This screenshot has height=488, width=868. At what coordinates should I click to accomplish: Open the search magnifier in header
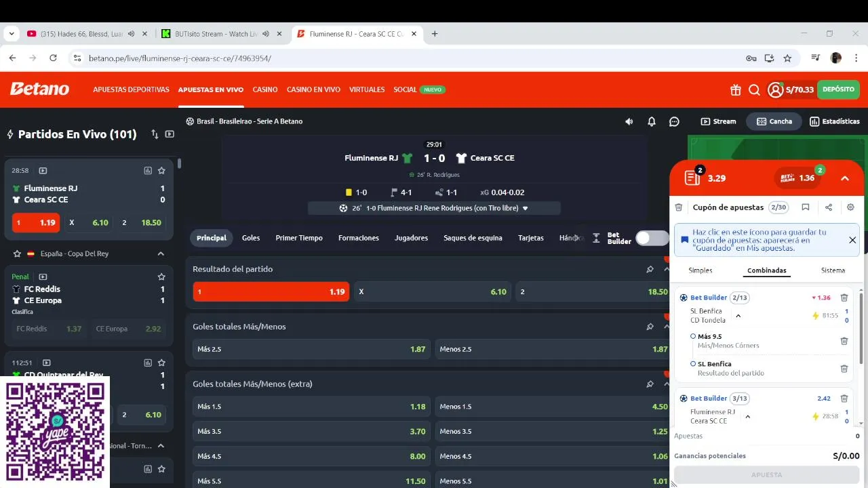[x=754, y=89]
